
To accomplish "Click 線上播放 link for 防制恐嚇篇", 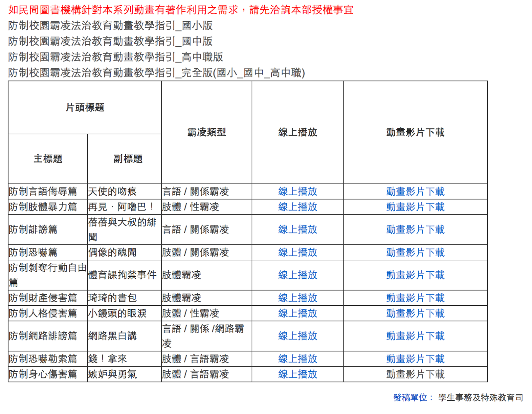I will coord(298,252).
